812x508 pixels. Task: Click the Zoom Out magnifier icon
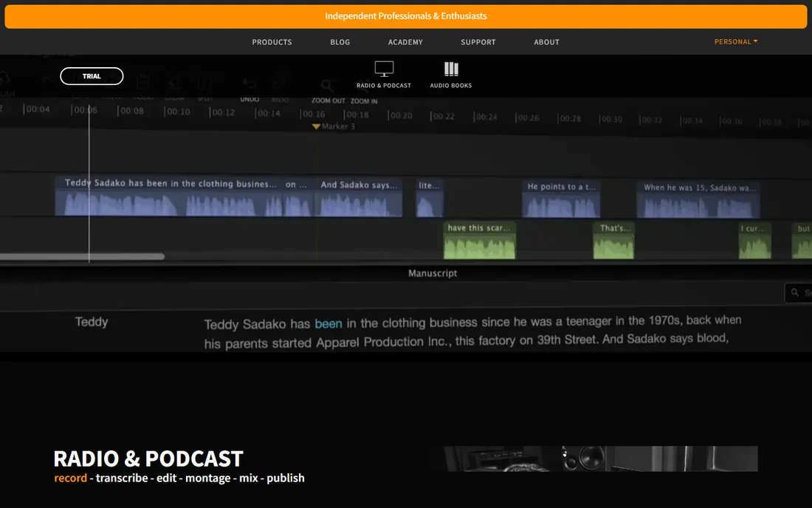pos(327,86)
